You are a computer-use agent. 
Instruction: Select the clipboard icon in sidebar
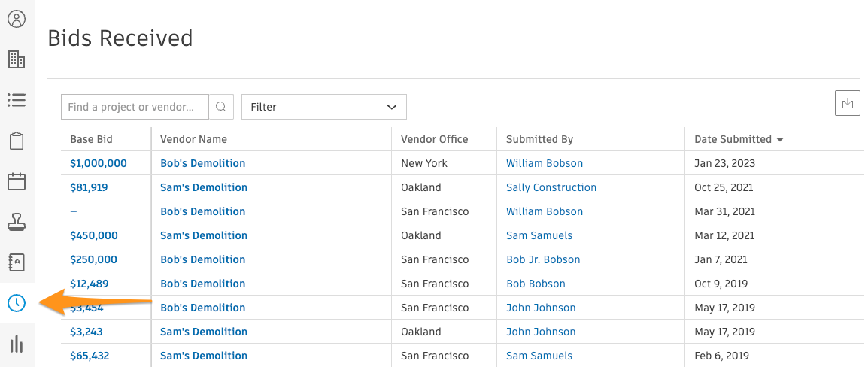(x=17, y=141)
